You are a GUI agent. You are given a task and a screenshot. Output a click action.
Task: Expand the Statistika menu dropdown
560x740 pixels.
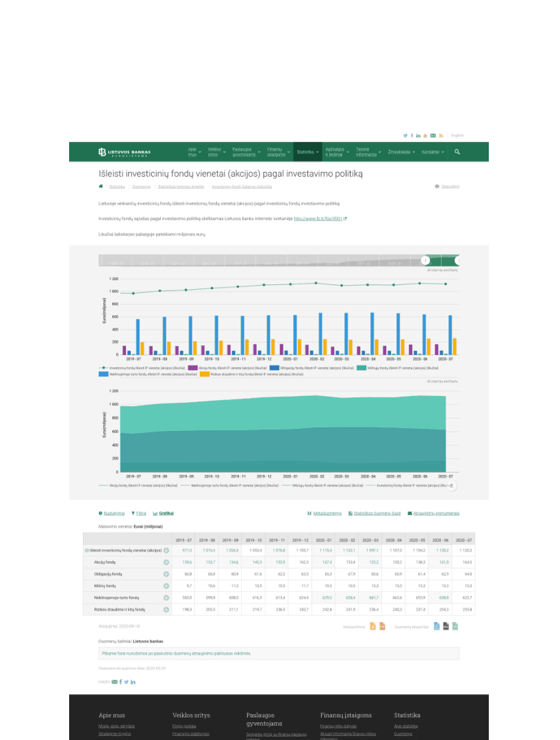308,152
